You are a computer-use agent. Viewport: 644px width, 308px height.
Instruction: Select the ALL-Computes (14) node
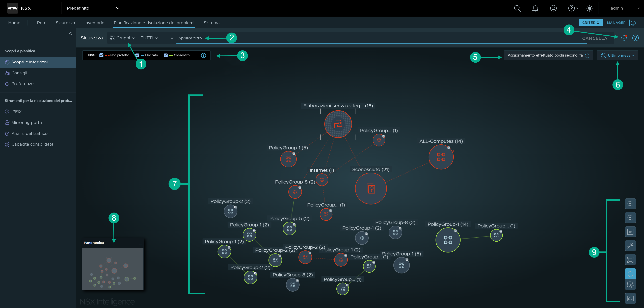click(x=441, y=157)
